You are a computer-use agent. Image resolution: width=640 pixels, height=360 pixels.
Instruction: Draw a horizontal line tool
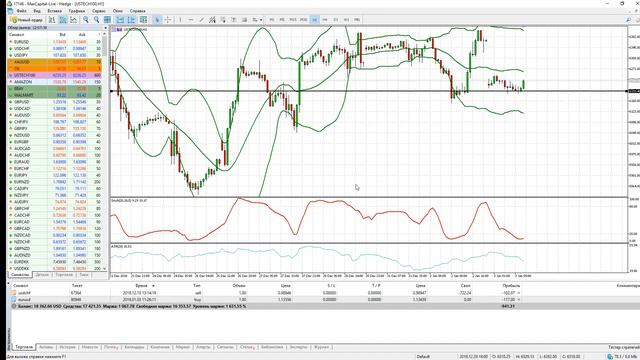(x=191, y=20)
